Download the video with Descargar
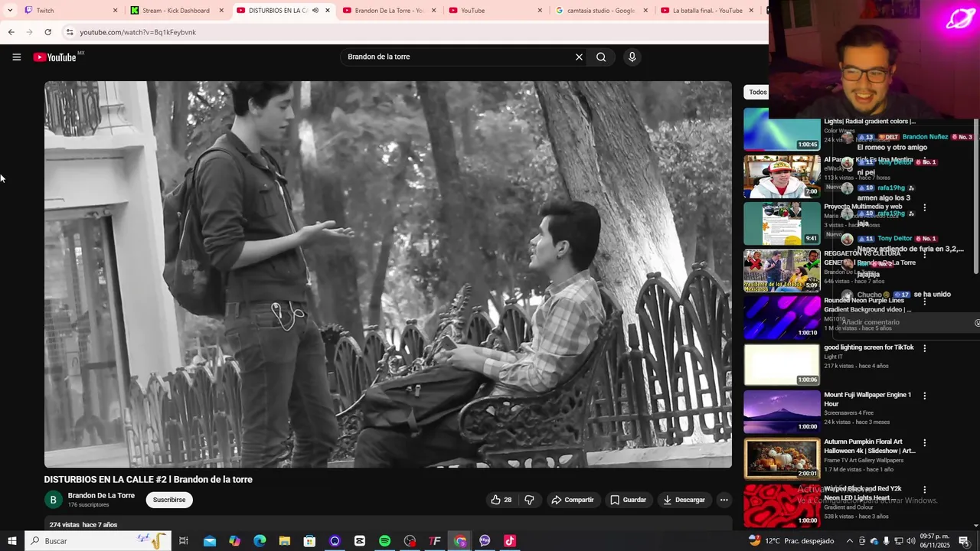 (x=684, y=500)
